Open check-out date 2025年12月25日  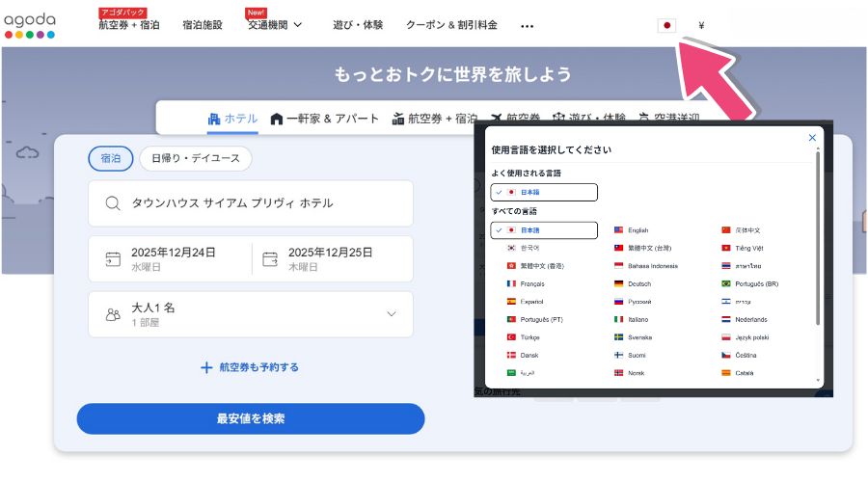point(332,259)
